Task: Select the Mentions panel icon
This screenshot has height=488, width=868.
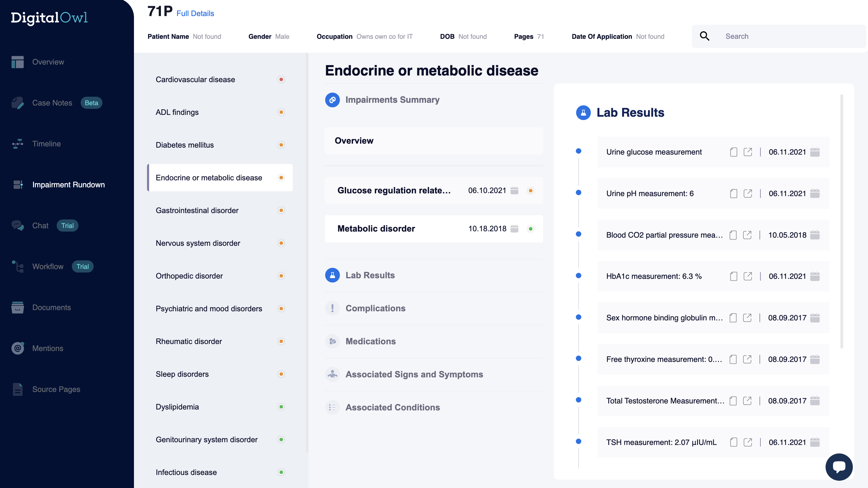Action: (18, 347)
